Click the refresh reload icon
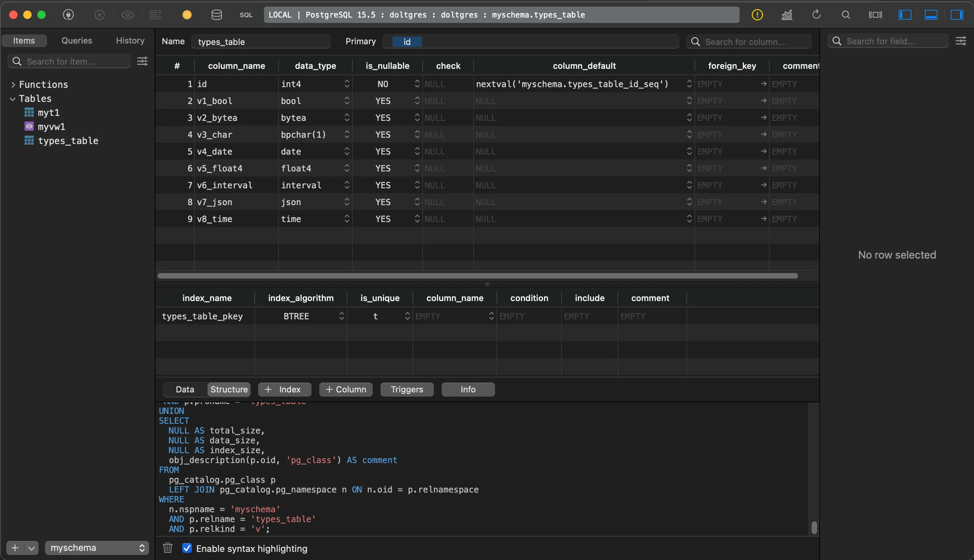974x560 pixels. [x=816, y=15]
